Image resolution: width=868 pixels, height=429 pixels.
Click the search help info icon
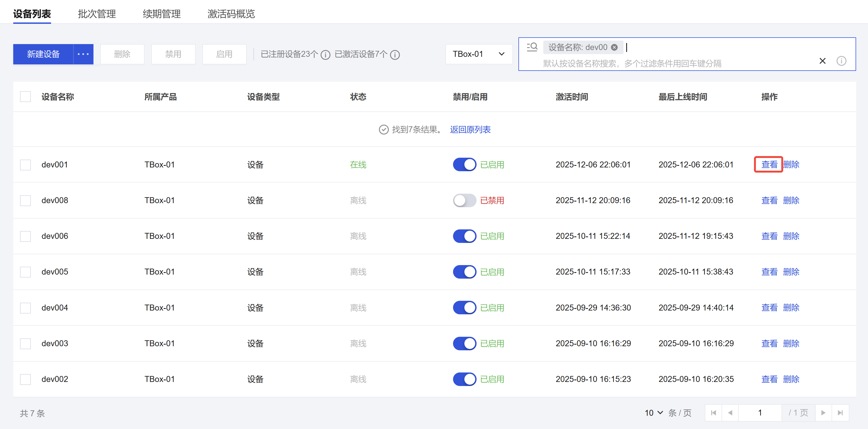tap(841, 61)
